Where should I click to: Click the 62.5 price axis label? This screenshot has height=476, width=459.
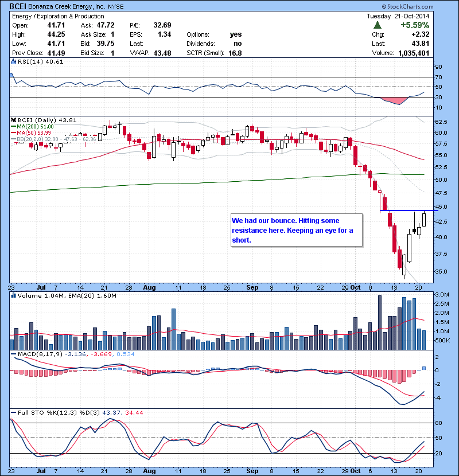coord(441,122)
